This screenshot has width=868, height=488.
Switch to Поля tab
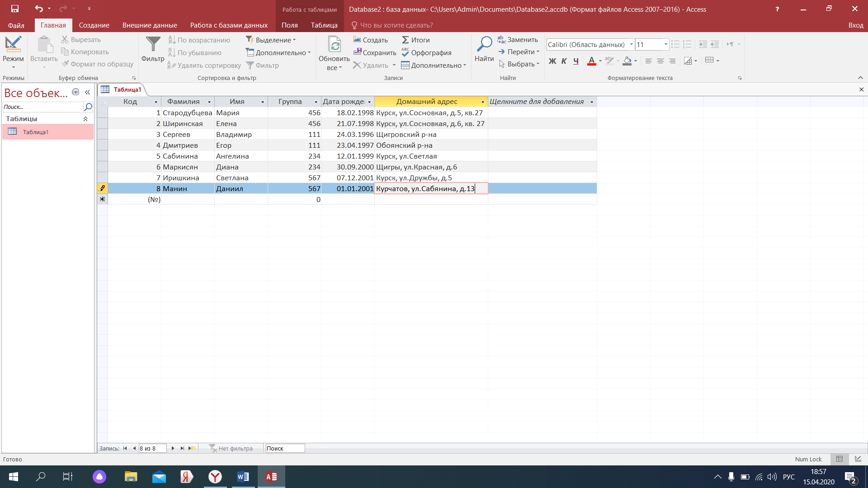point(289,25)
